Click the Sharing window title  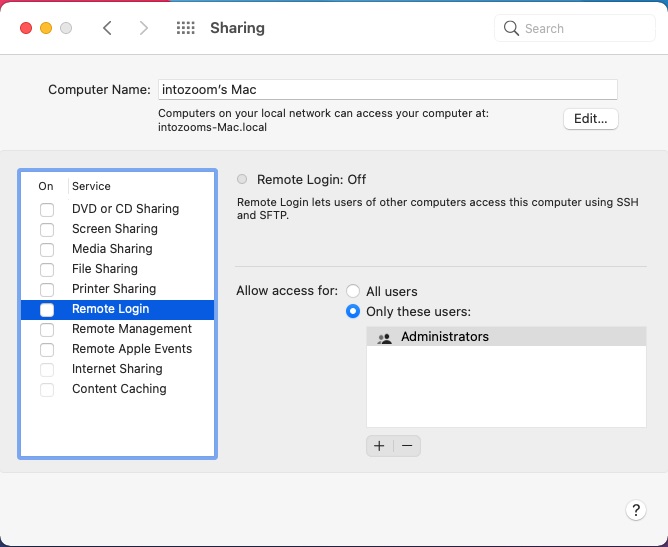[x=237, y=28]
